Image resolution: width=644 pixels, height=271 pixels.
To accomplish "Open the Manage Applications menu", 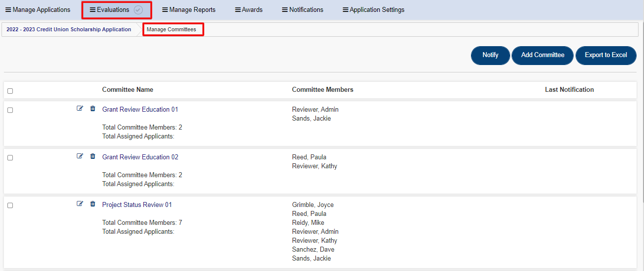I will tap(38, 10).
